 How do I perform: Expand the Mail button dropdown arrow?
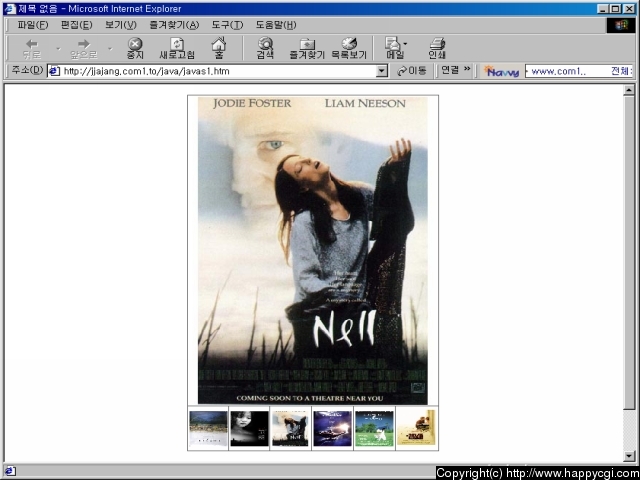(405, 43)
